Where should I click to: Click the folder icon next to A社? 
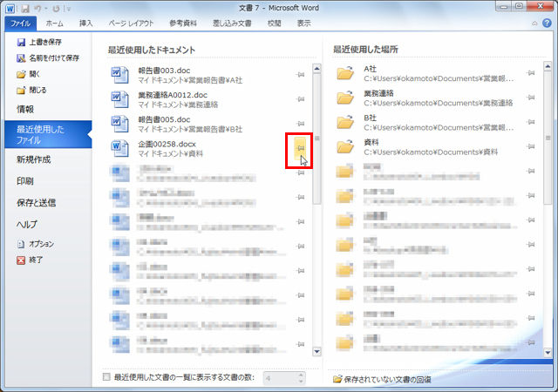pos(345,73)
